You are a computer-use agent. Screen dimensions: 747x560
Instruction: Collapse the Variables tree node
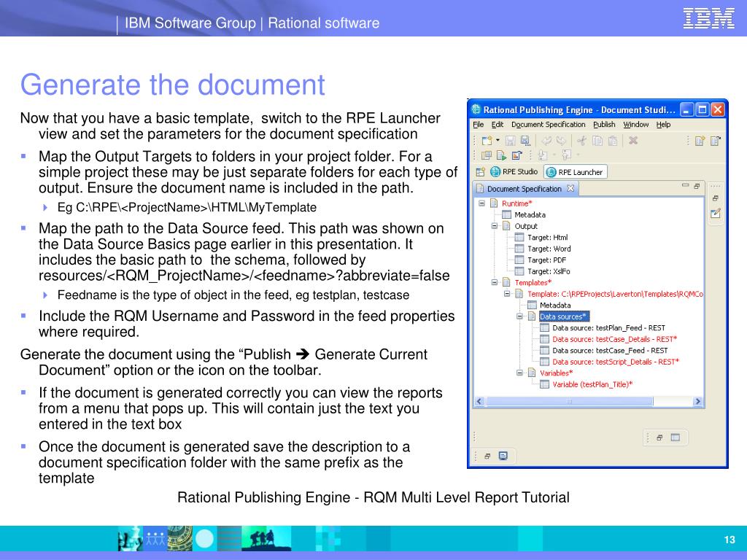click(x=519, y=373)
